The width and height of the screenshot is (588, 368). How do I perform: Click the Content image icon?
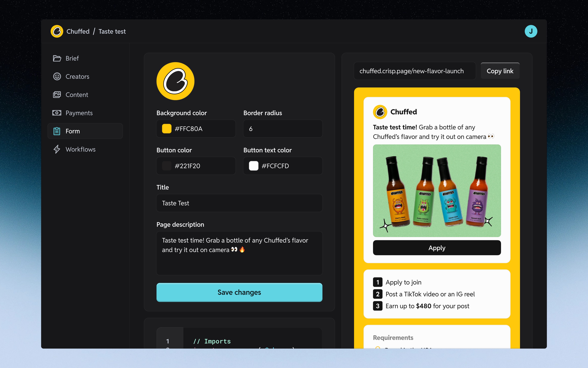57,95
